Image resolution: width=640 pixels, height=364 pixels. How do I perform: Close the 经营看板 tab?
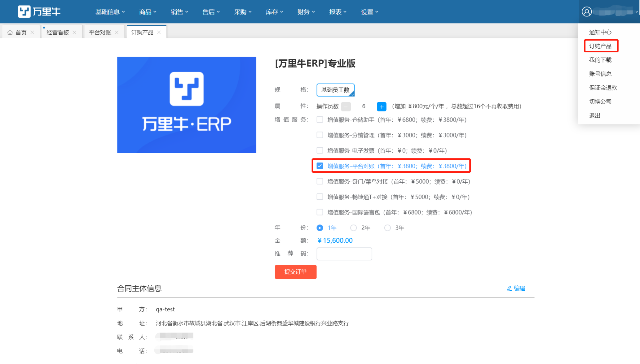click(74, 32)
